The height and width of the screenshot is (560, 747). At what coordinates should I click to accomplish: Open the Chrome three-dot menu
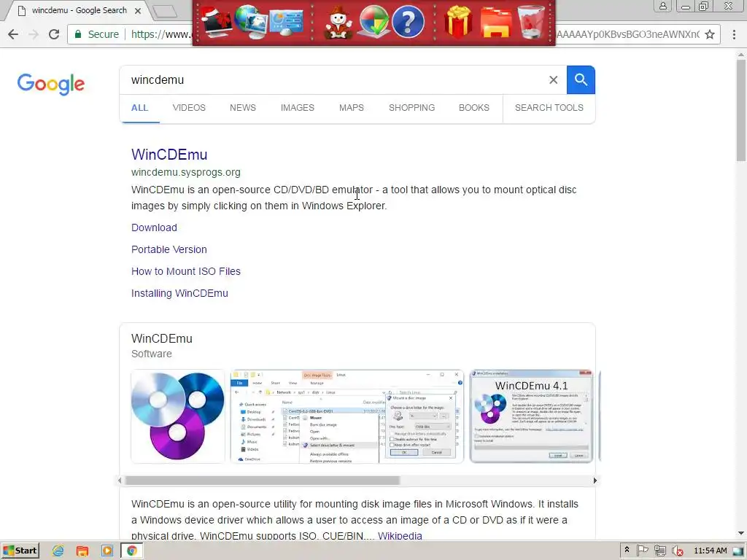(734, 34)
